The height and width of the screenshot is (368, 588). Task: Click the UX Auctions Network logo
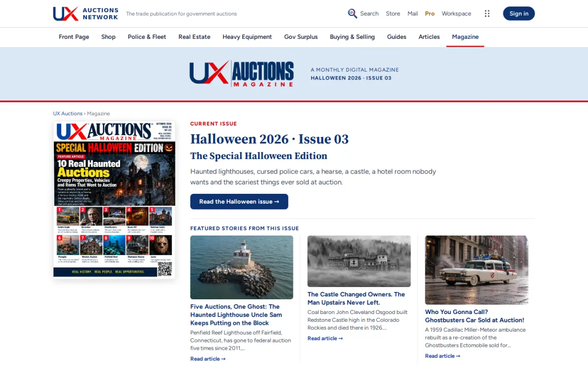pyautogui.click(x=86, y=14)
